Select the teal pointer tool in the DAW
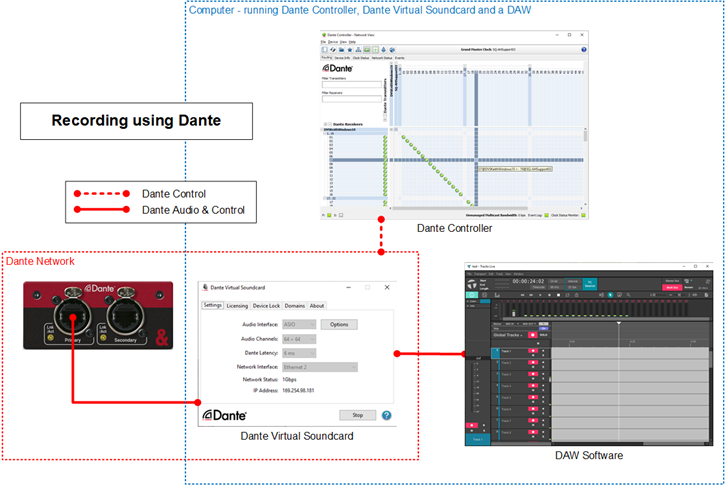The width and height of the screenshot is (725, 485). point(610,295)
